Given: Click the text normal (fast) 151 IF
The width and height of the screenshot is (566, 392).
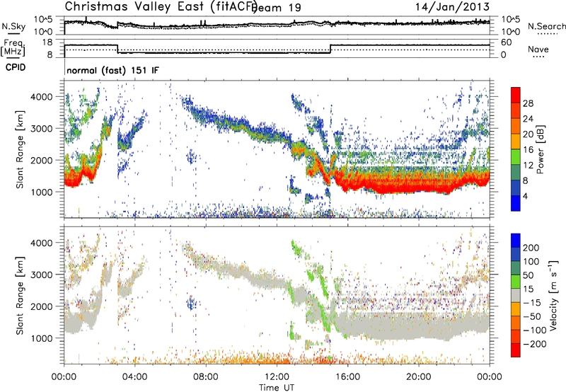Looking at the screenshot, I should click(x=112, y=70).
